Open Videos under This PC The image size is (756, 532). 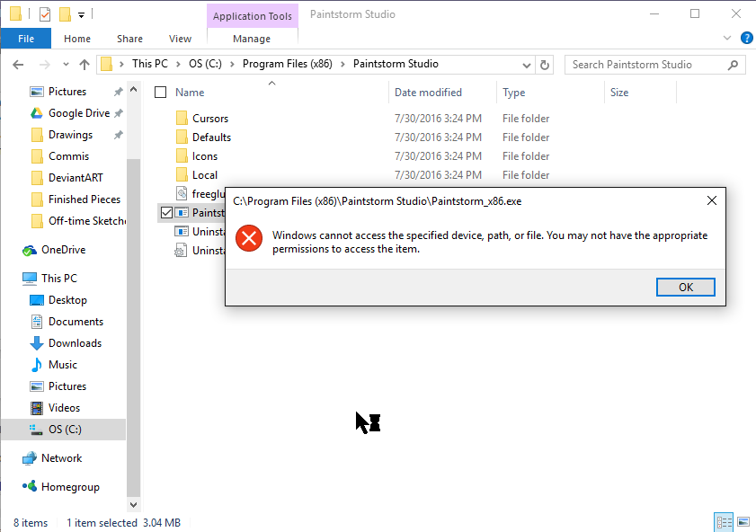[x=64, y=408]
